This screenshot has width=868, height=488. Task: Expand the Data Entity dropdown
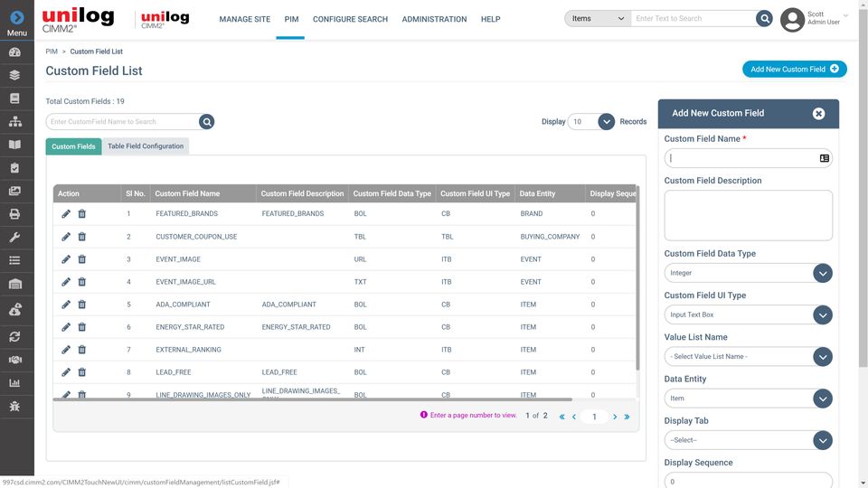[822, 399]
